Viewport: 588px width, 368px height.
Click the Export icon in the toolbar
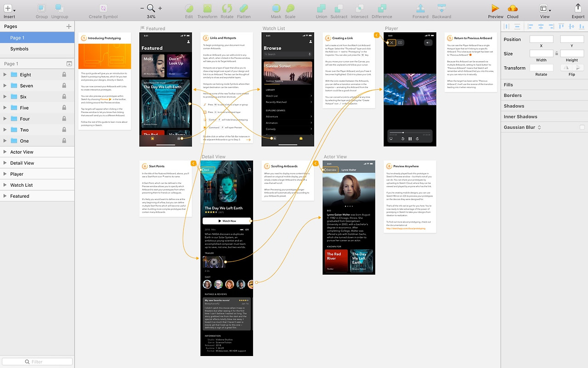pos(577,10)
